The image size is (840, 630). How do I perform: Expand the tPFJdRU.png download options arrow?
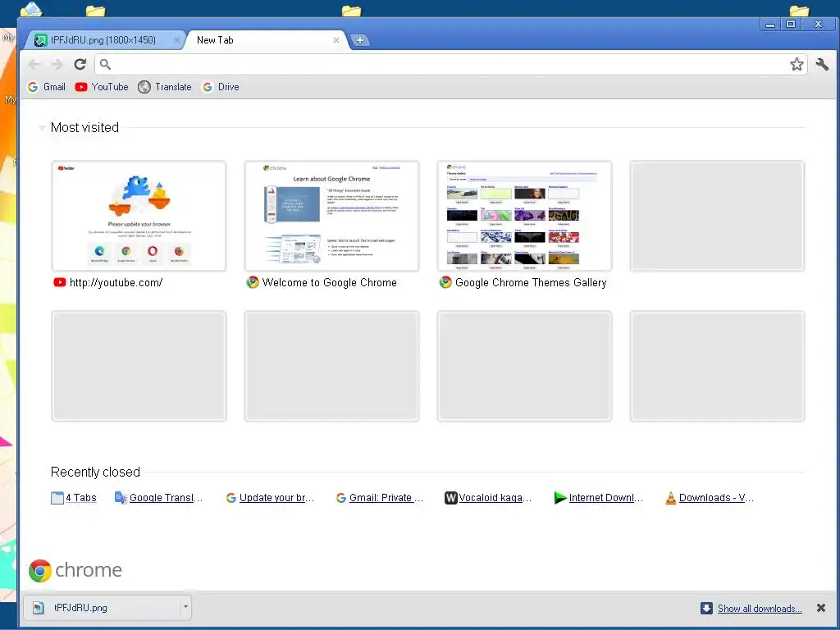tap(185, 608)
